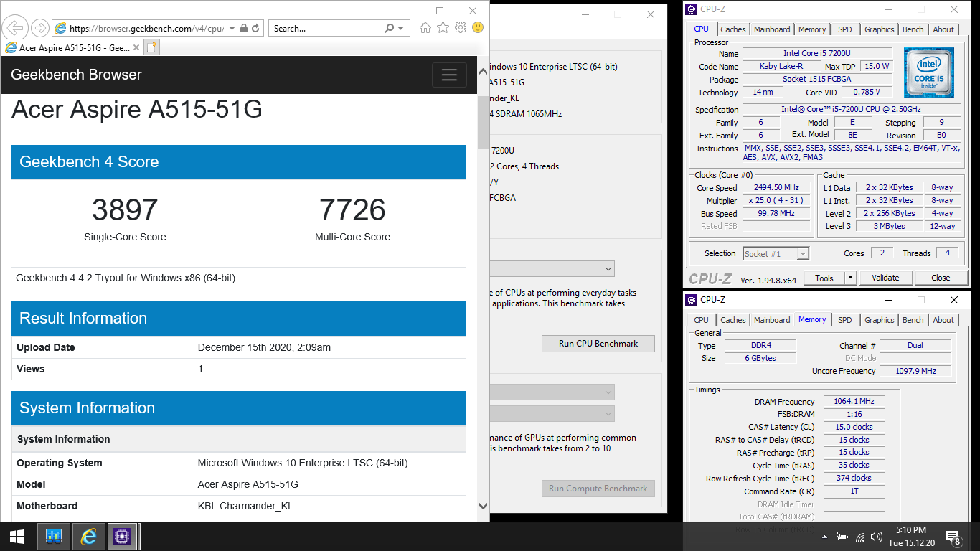Open Geekbench Browser hamburger menu
The image size is (980, 551).
coord(449,75)
